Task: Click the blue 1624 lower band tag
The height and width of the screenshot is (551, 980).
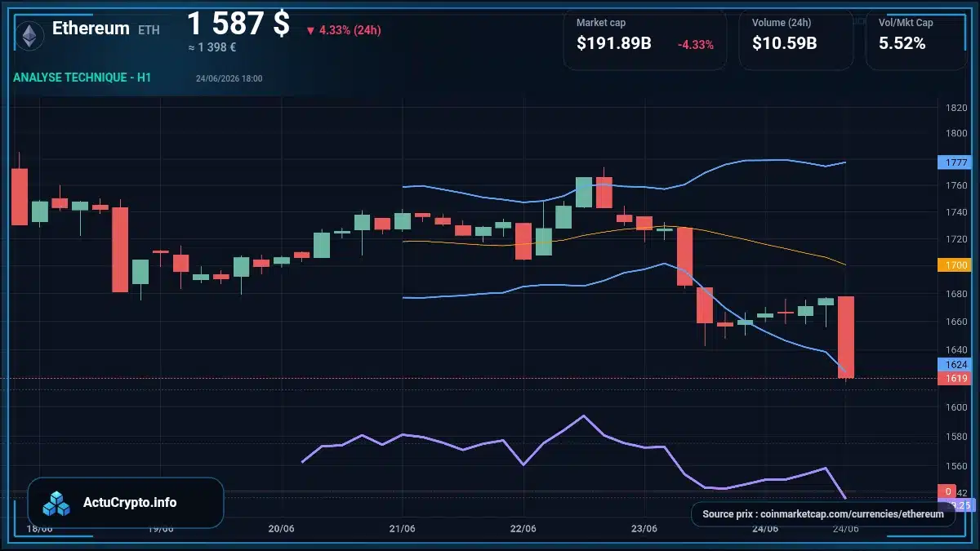Action: (x=953, y=365)
